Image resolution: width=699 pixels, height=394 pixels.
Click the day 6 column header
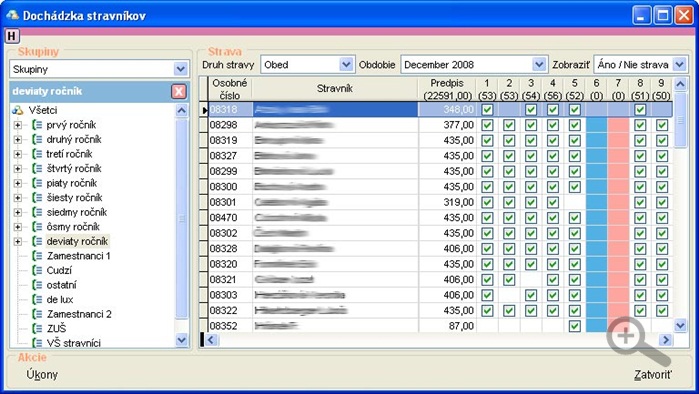tap(596, 89)
